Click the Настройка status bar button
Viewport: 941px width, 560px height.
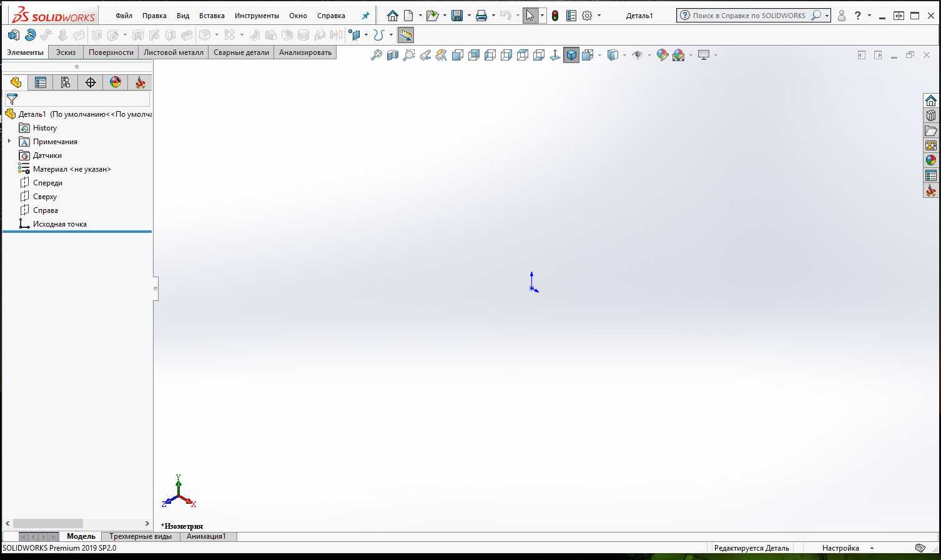click(840, 548)
